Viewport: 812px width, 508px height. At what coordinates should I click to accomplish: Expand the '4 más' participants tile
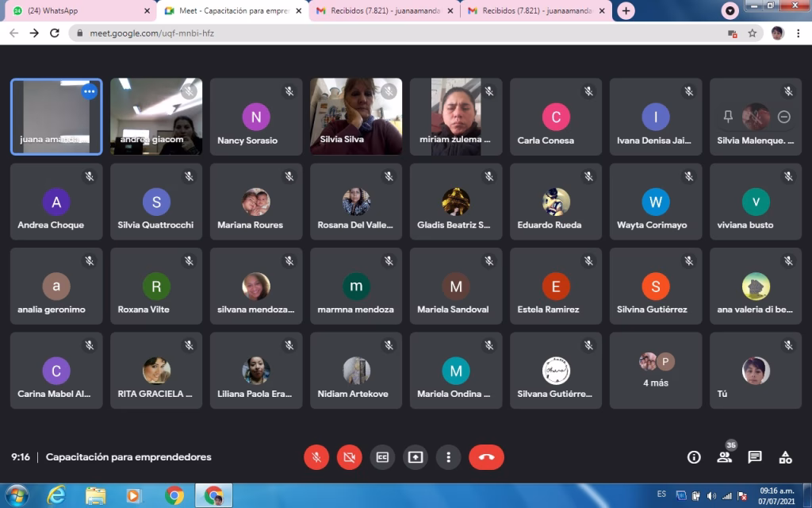656,371
